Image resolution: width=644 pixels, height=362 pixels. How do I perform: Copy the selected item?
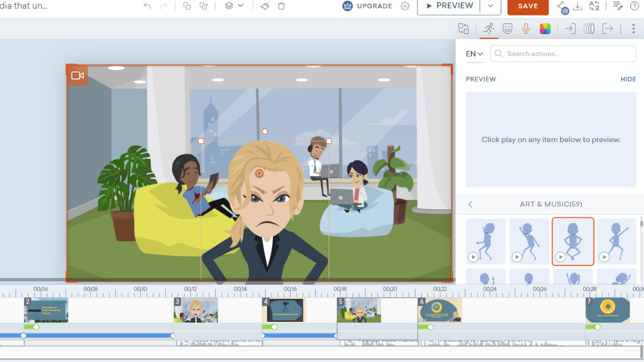point(187,6)
